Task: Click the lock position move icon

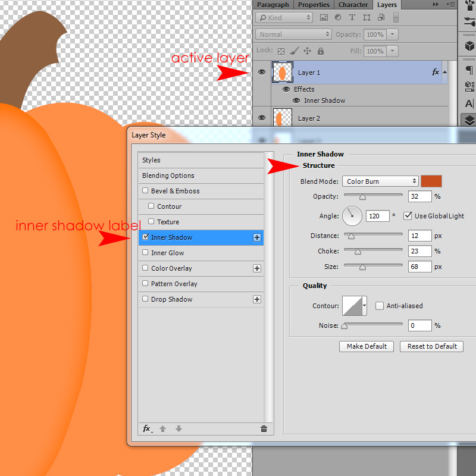Action: click(307, 51)
